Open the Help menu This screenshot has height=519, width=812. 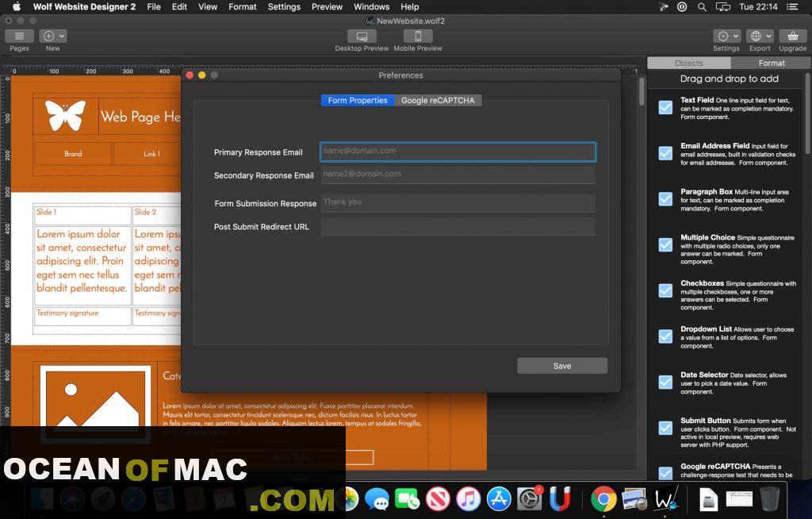pyautogui.click(x=410, y=6)
